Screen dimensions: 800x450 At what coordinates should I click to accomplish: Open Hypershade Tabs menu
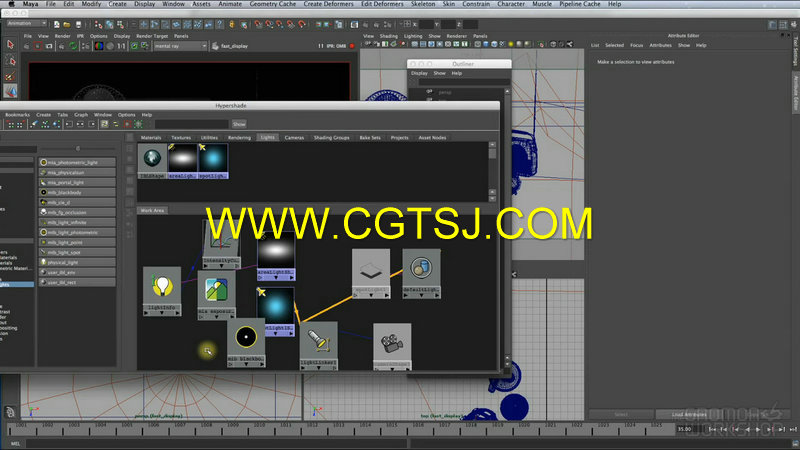(62, 115)
